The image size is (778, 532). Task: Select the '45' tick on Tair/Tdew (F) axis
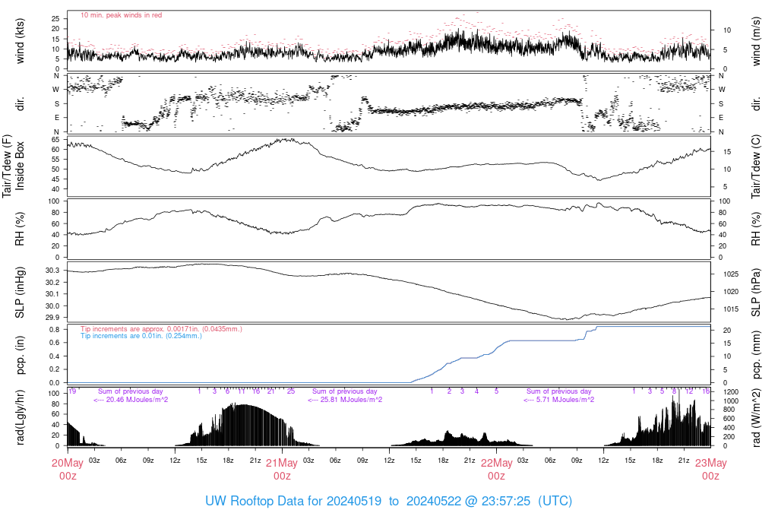(55, 179)
